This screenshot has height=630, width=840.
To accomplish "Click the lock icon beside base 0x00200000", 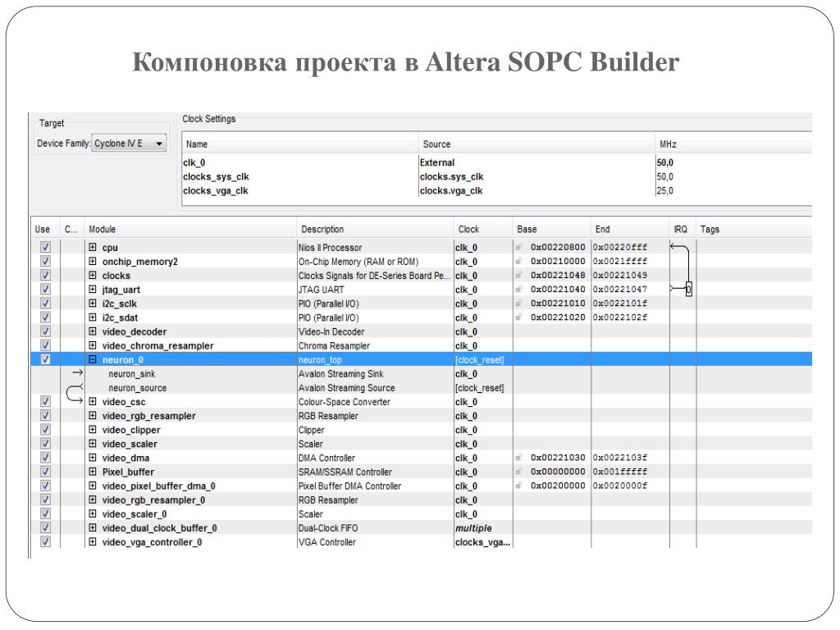I will point(518,486).
